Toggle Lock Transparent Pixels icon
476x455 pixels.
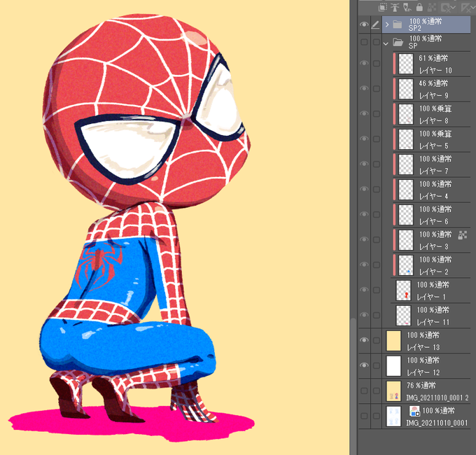pyautogui.click(x=432, y=7)
